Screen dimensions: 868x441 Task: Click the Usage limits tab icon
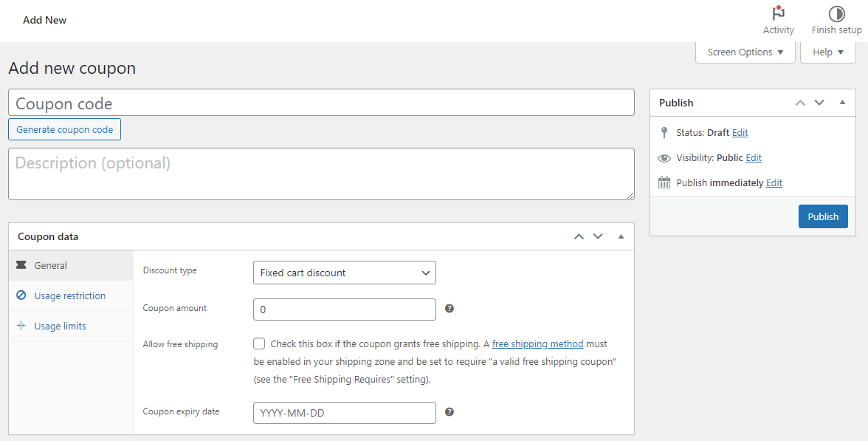21,325
